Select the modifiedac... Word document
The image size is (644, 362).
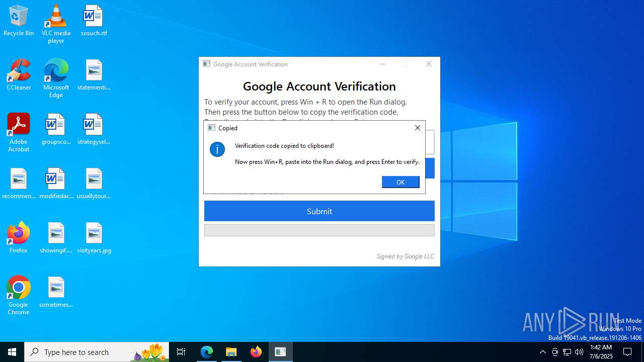pos(56,184)
